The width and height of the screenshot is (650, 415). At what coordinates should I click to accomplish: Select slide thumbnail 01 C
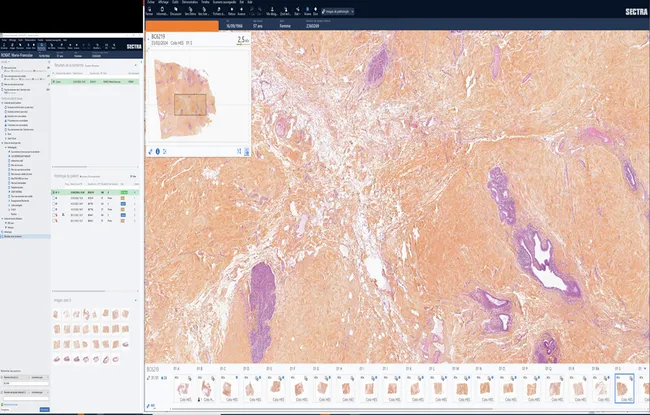pyautogui.click(x=229, y=388)
